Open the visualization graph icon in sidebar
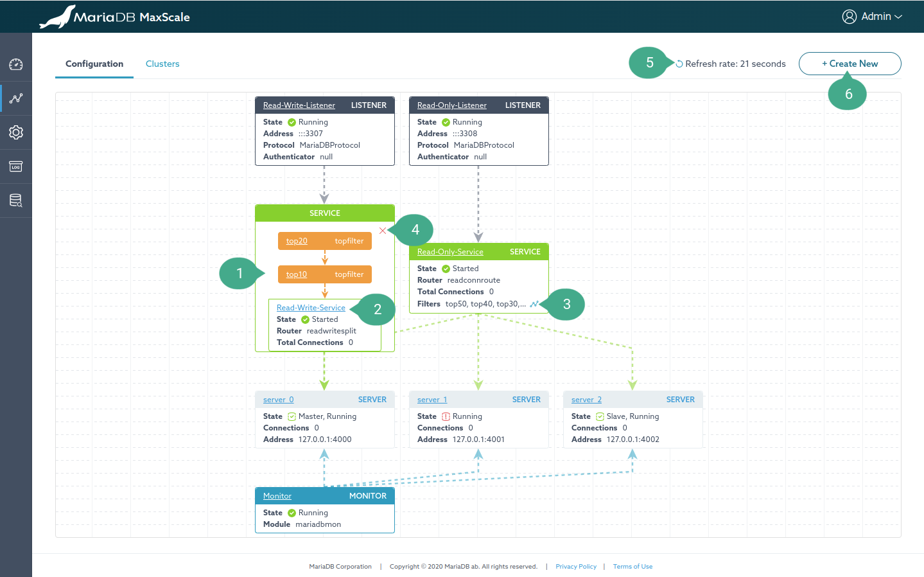 (x=16, y=98)
